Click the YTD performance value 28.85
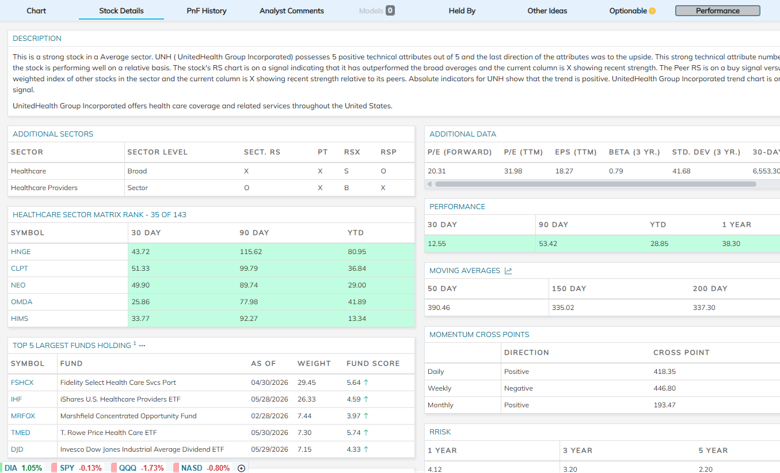Viewport: 780px width, 473px height. 659,244
